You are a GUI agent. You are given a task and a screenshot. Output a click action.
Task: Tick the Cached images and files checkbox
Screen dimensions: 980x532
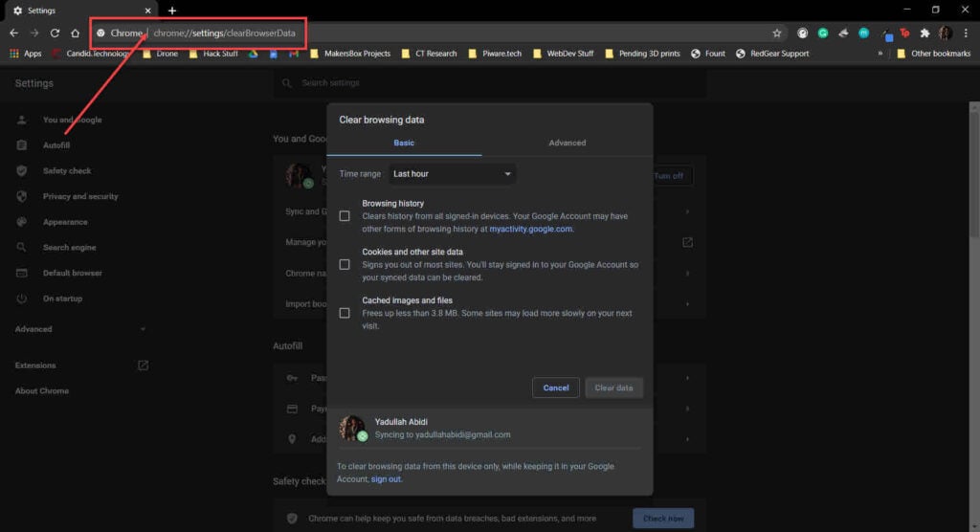(345, 313)
